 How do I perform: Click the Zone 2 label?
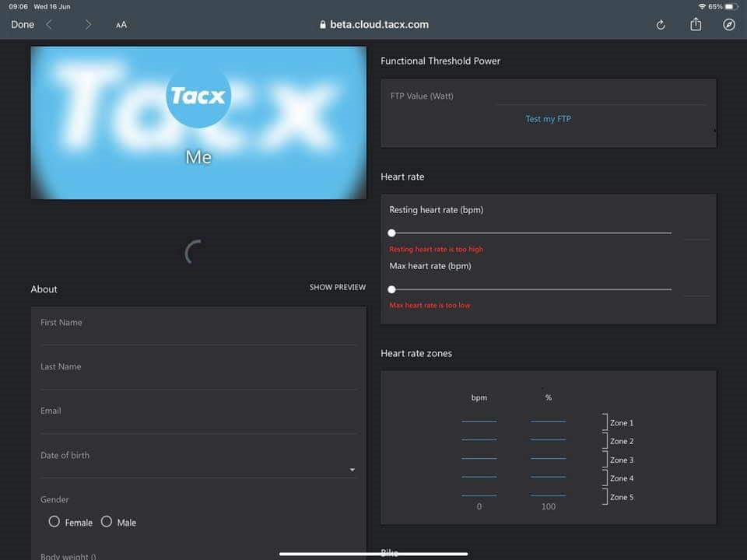tap(622, 442)
